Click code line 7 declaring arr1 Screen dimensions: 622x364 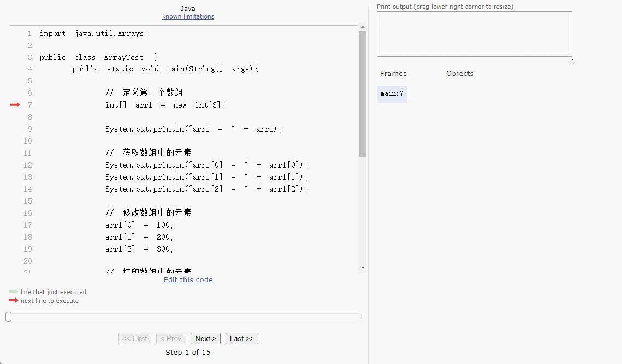click(165, 105)
